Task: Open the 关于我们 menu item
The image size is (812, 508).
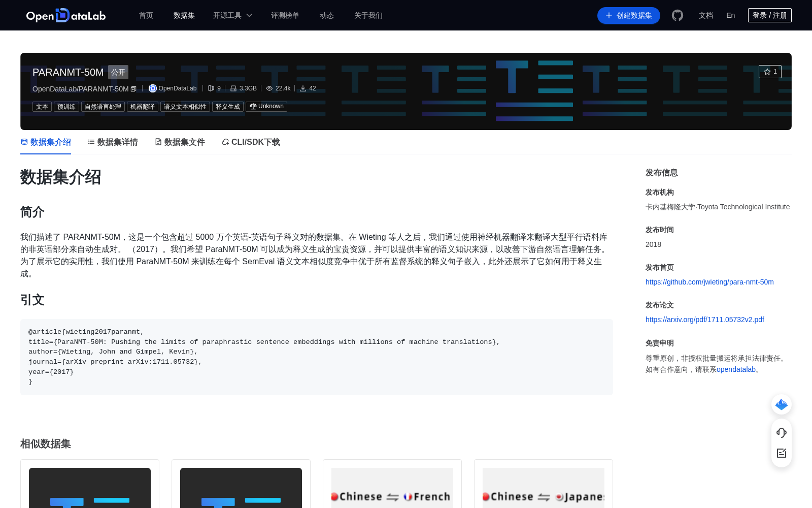Action: 368,15
